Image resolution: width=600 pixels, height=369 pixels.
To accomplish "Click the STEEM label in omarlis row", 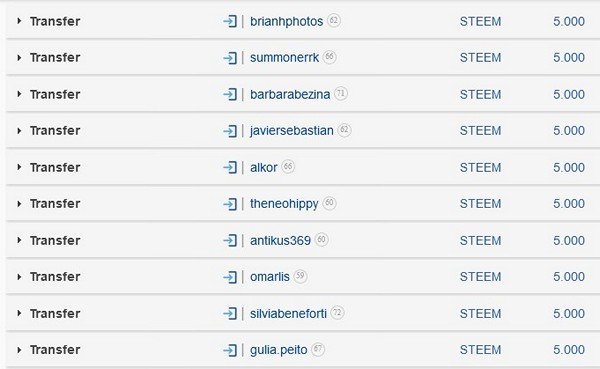I will tap(480, 277).
